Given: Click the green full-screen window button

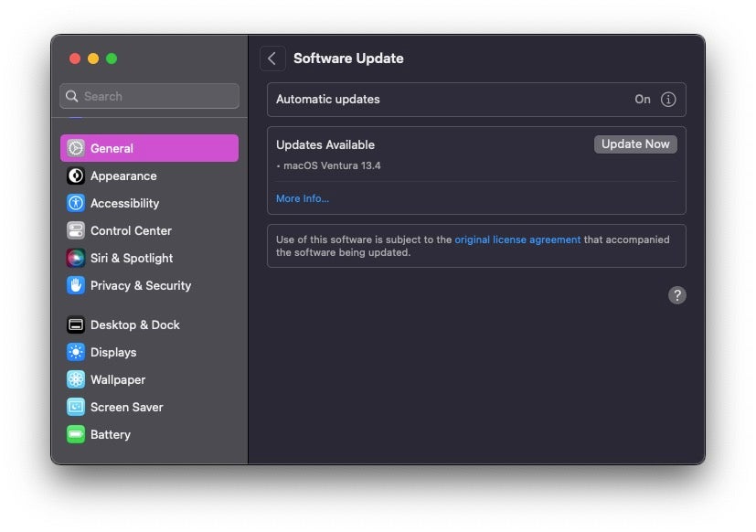Looking at the screenshot, I should [112, 59].
